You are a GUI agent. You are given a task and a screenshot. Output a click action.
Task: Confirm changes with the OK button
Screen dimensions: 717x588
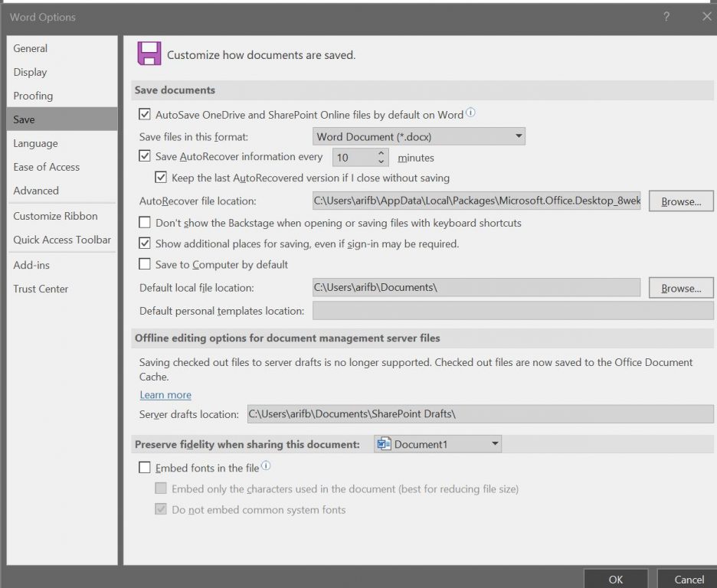[x=615, y=580]
